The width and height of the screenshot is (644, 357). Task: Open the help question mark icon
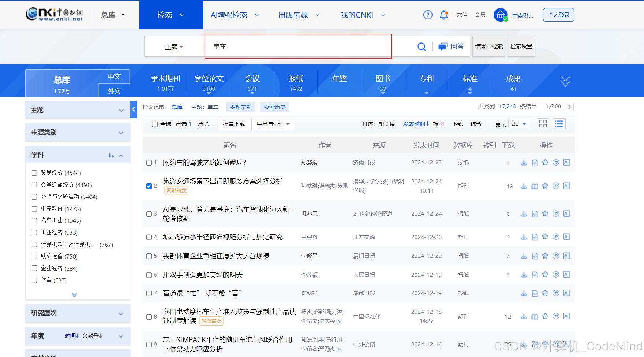[x=428, y=15]
